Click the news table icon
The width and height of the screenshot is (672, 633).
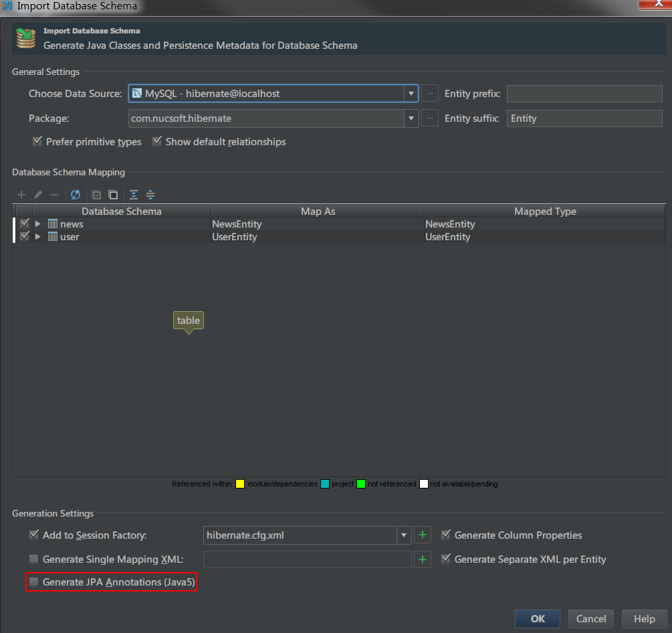pyautogui.click(x=53, y=224)
